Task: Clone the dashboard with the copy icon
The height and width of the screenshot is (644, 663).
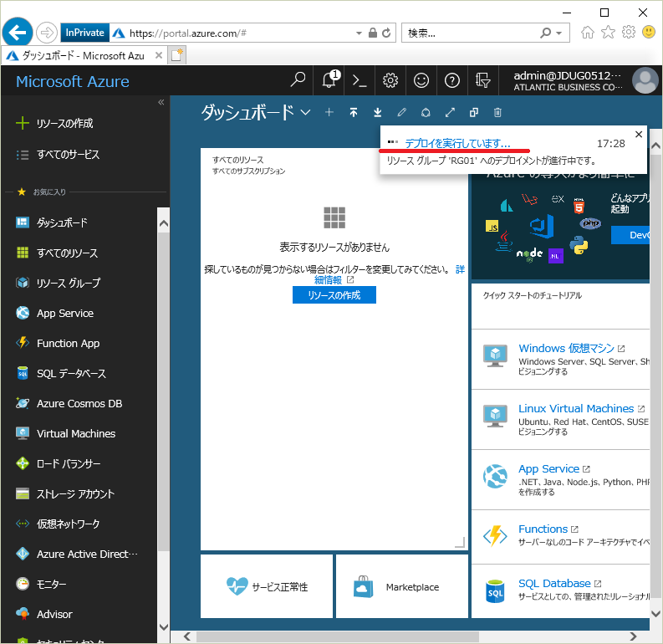Action: pyautogui.click(x=474, y=112)
